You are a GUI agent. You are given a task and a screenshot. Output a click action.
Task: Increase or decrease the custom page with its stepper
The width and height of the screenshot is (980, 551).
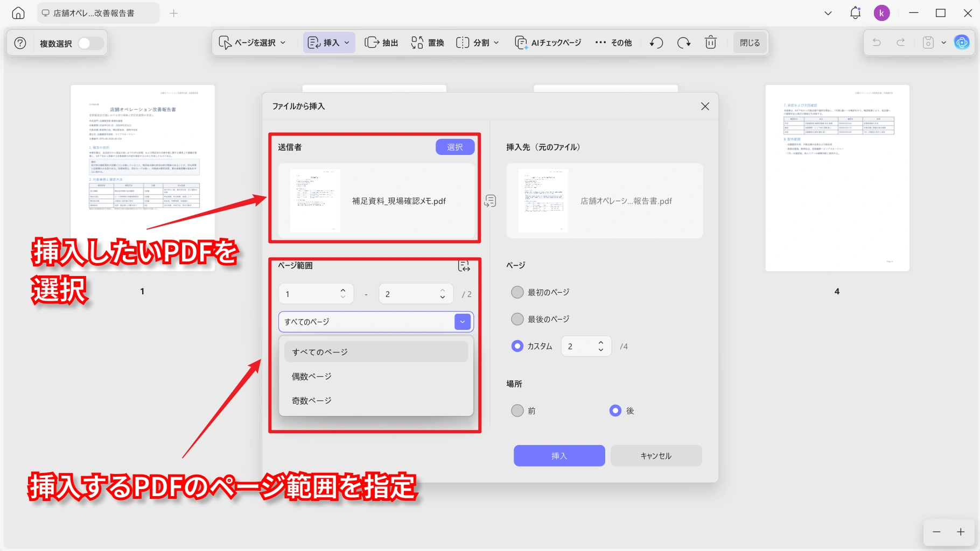601,346
